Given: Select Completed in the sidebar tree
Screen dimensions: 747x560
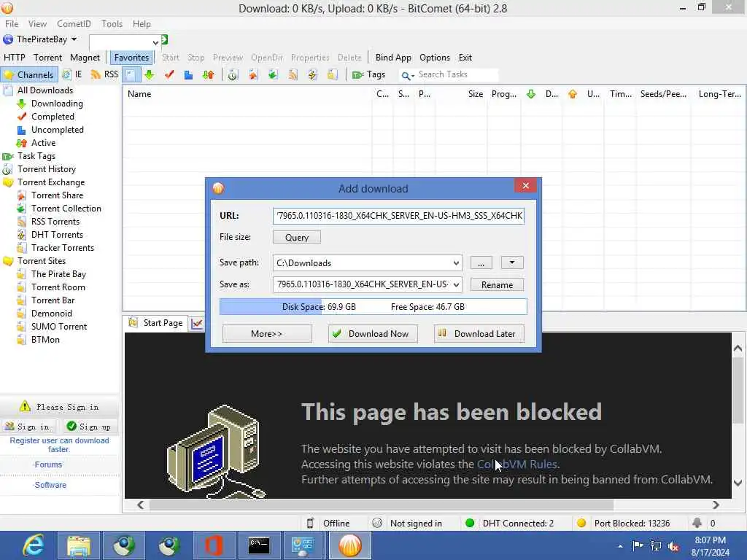Looking at the screenshot, I should pyautogui.click(x=53, y=117).
